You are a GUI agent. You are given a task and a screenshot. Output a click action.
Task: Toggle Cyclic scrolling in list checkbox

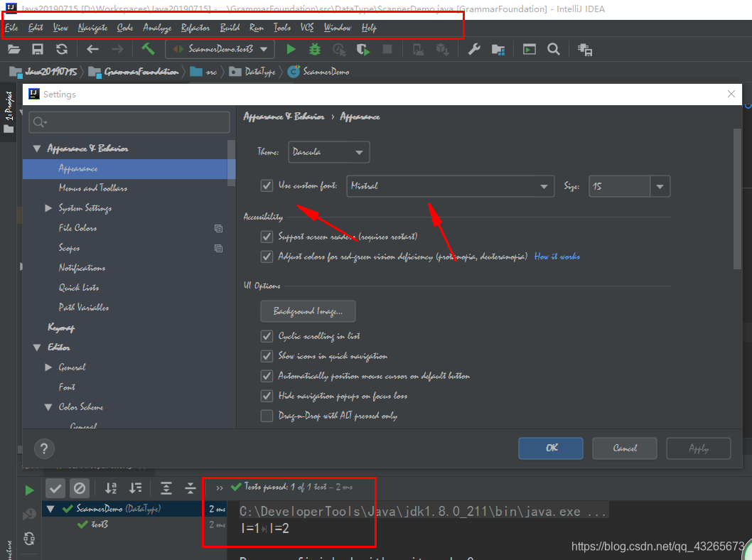[x=267, y=336]
